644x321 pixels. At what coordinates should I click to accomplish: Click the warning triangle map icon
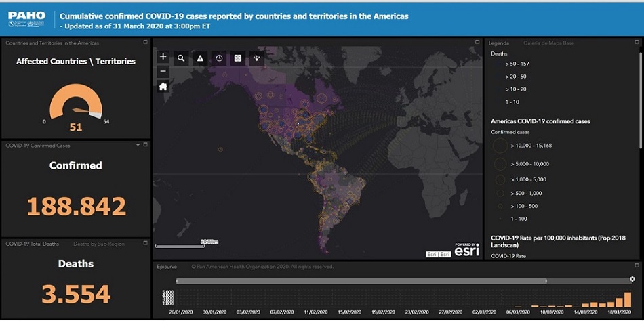pos(201,58)
